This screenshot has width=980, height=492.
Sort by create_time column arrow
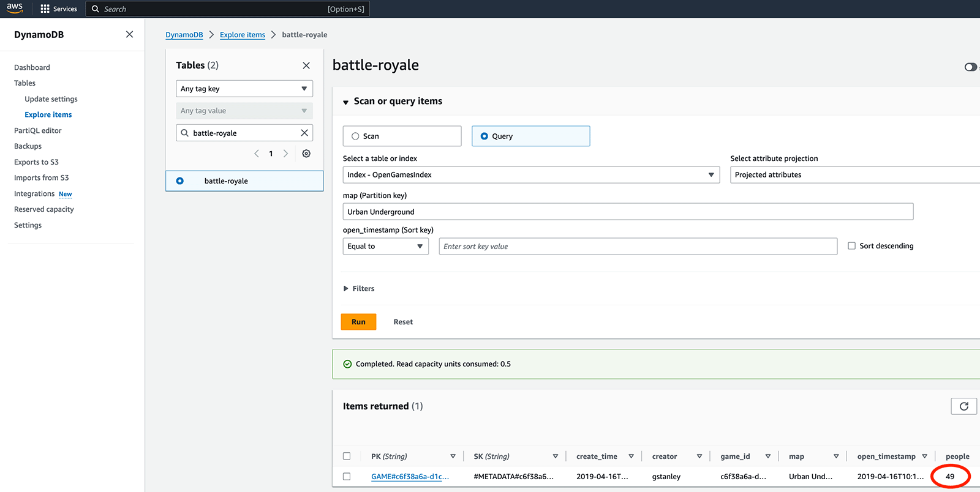pos(631,457)
